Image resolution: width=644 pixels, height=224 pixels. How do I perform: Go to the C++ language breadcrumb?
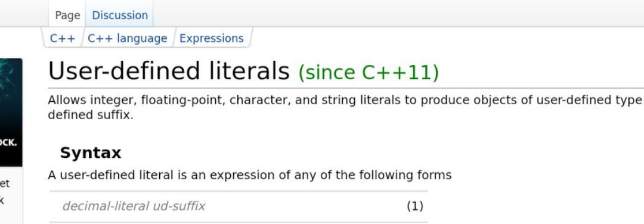pos(128,38)
